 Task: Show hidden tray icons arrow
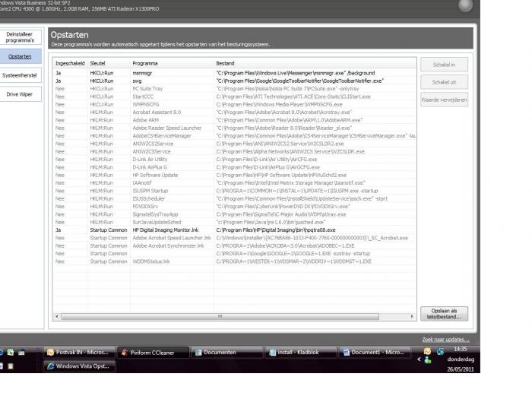(419, 359)
